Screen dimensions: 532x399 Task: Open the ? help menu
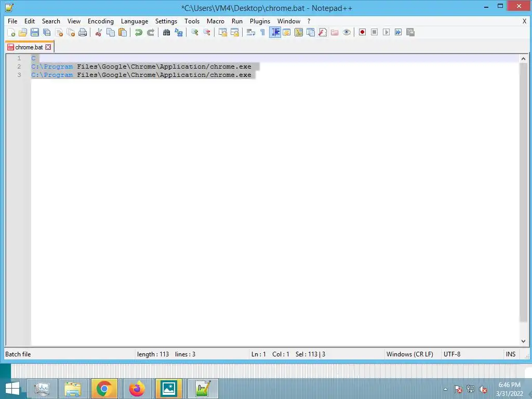(x=309, y=21)
